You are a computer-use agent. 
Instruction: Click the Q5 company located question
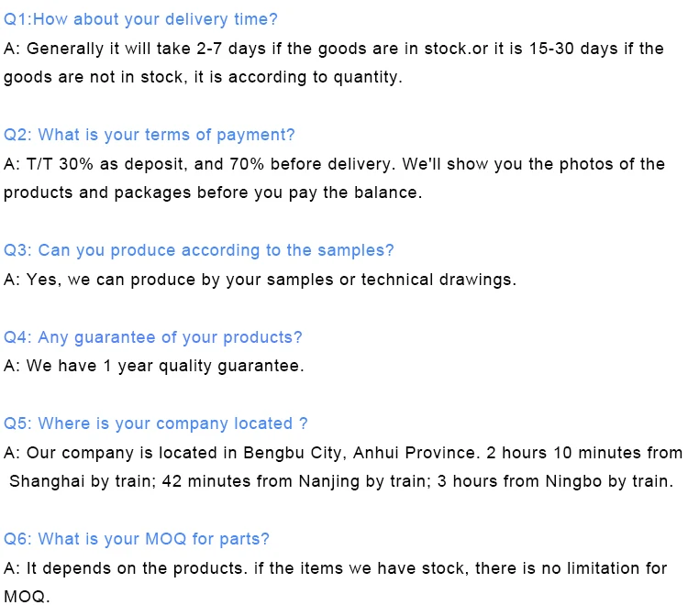pos(156,424)
